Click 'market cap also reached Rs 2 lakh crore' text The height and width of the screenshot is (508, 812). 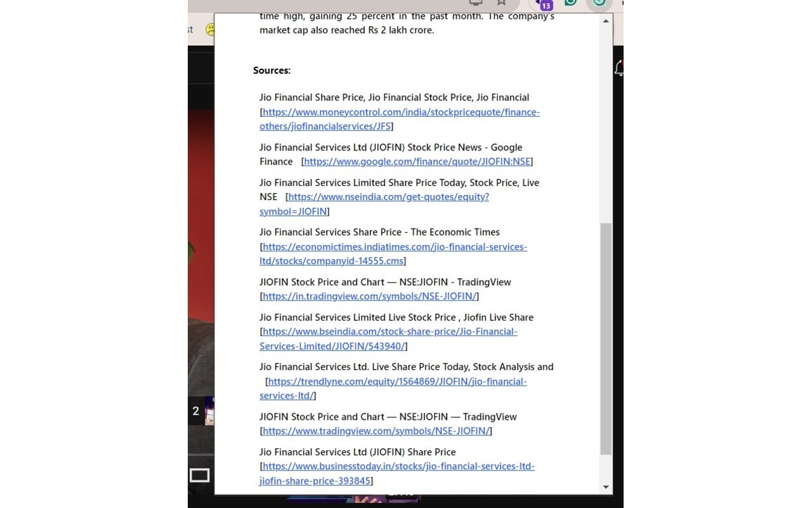[x=346, y=30]
